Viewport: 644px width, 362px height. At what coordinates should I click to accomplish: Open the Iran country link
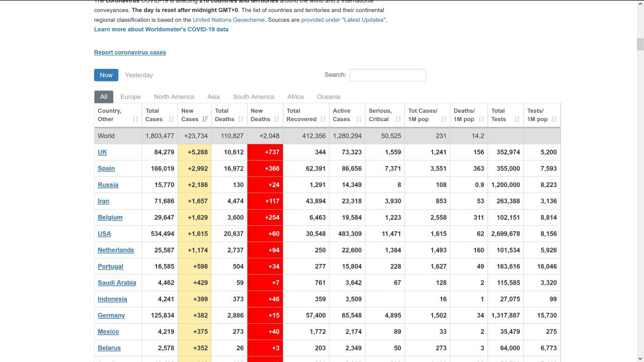104,201
